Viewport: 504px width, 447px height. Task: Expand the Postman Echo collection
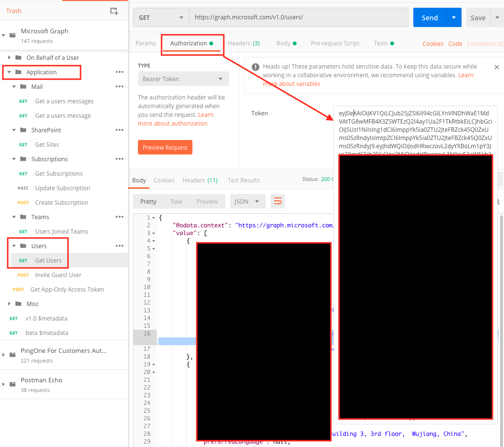pos(3,384)
